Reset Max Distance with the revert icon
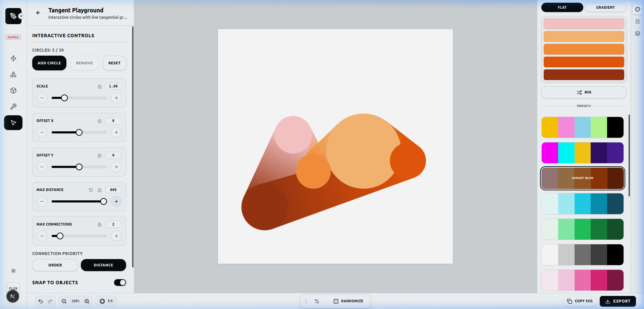The image size is (644, 309). coord(91,190)
